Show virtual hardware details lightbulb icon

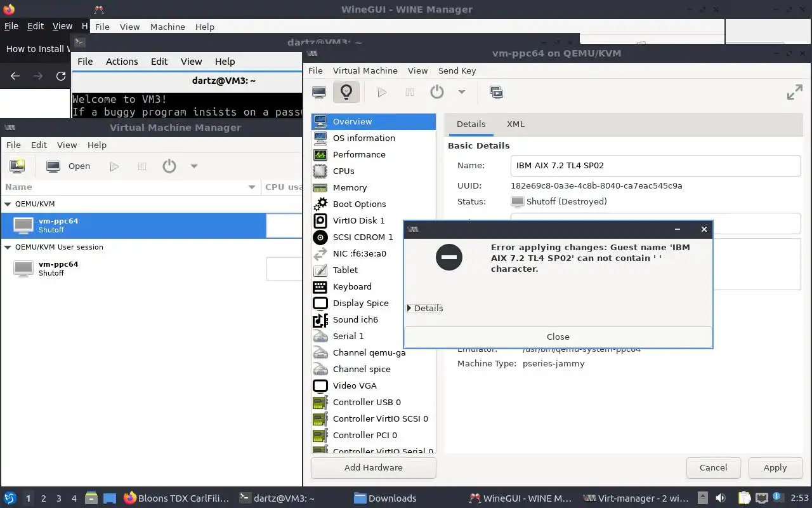(x=346, y=92)
